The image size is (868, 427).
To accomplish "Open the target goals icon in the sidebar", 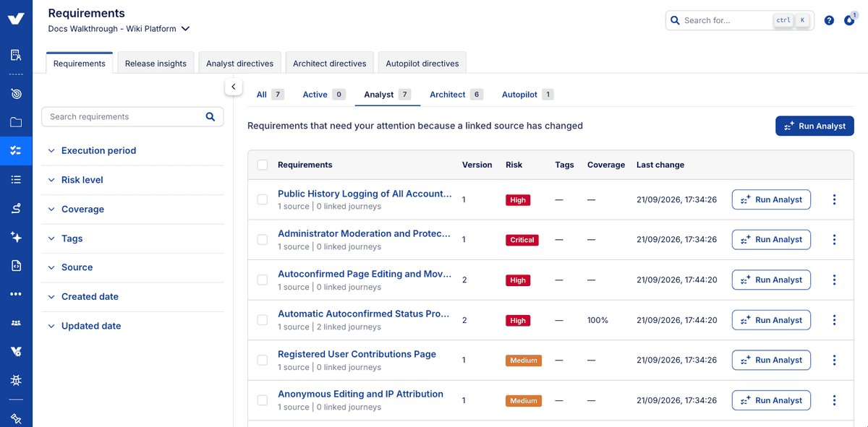I will click(16, 94).
